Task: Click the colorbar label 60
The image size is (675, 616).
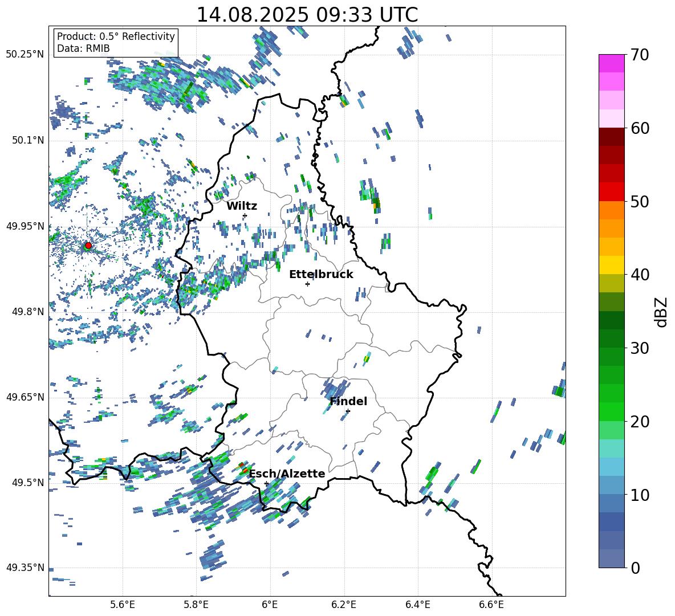Action: 640,128
